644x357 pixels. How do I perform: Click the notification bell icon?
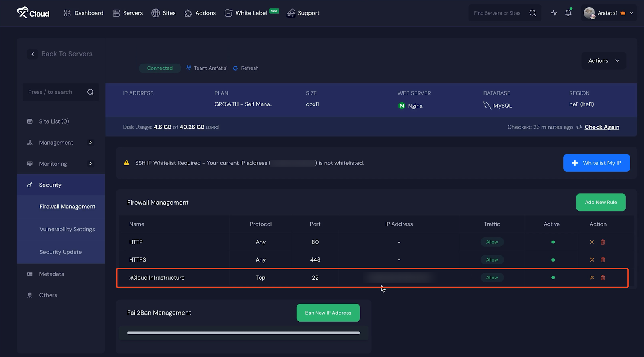point(568,13)
